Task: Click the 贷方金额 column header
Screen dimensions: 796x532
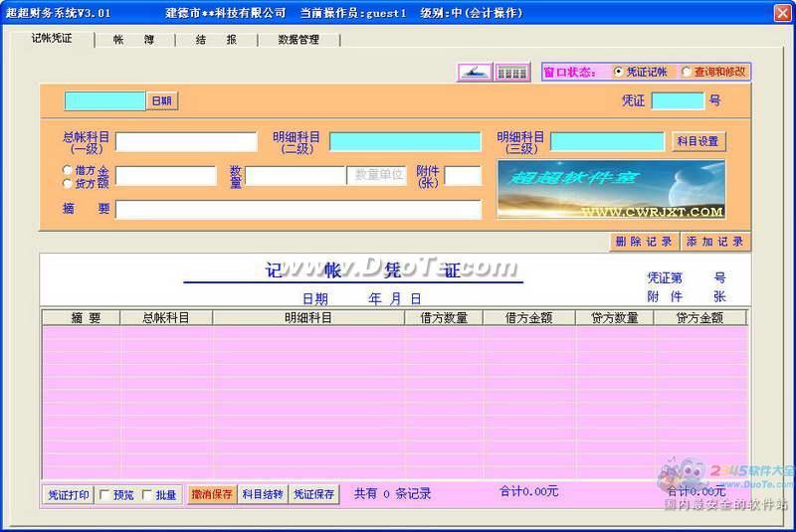Action: point(700,318)
